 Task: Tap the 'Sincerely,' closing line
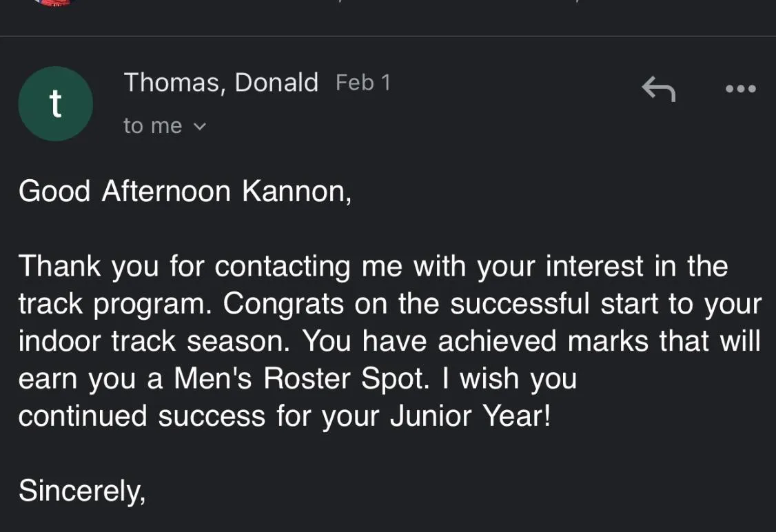pos(82,491)
